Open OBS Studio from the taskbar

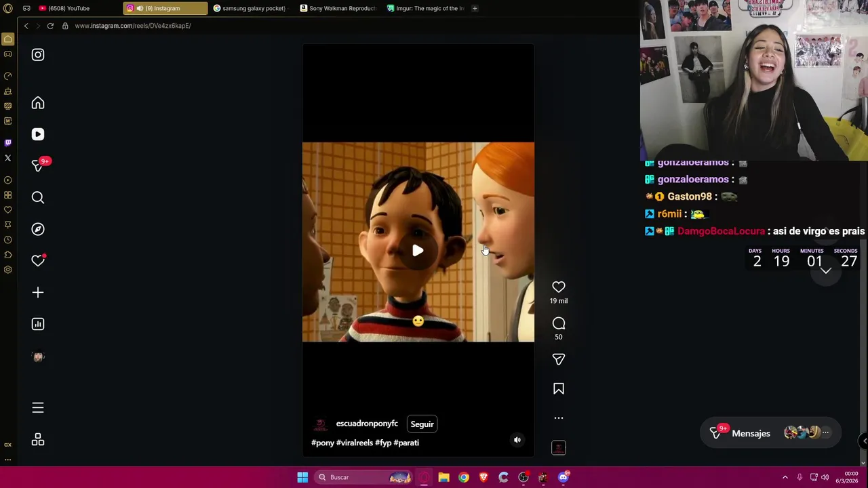524,477
